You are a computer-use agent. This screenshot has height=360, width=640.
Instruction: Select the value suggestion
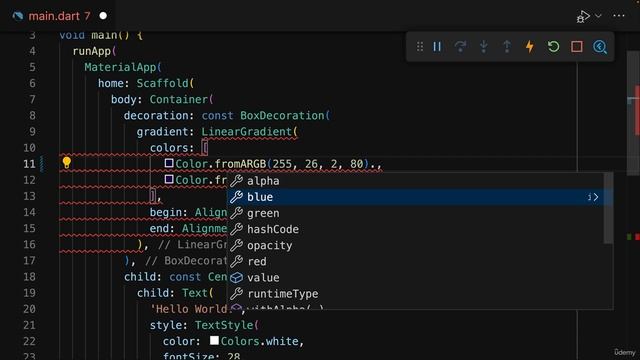[416, 278]
